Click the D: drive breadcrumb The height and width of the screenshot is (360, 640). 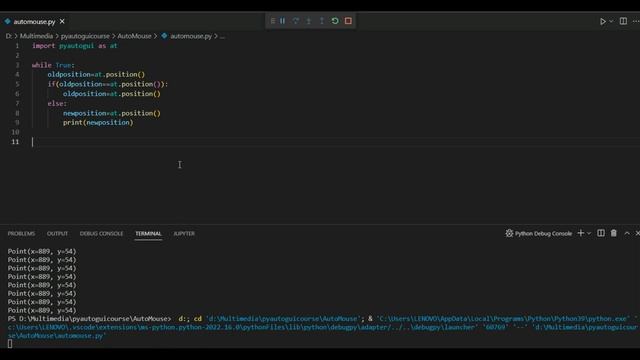(9, 36)
